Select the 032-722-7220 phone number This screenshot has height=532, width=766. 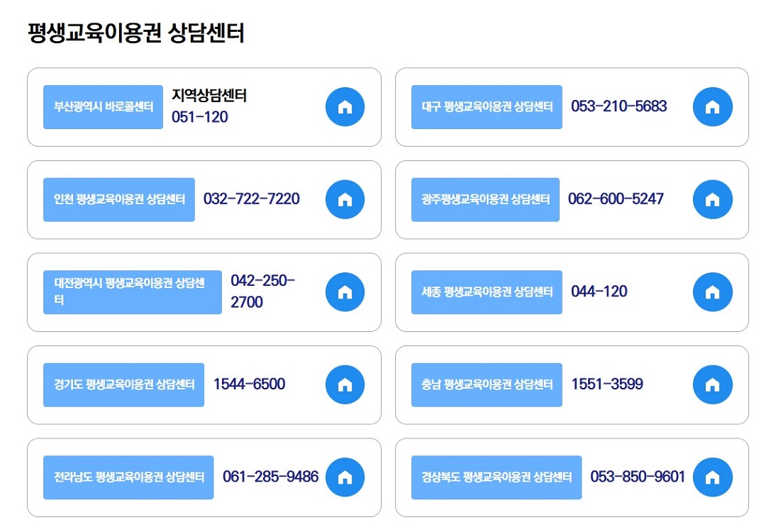pyautogui.click(x=252, y=199)
